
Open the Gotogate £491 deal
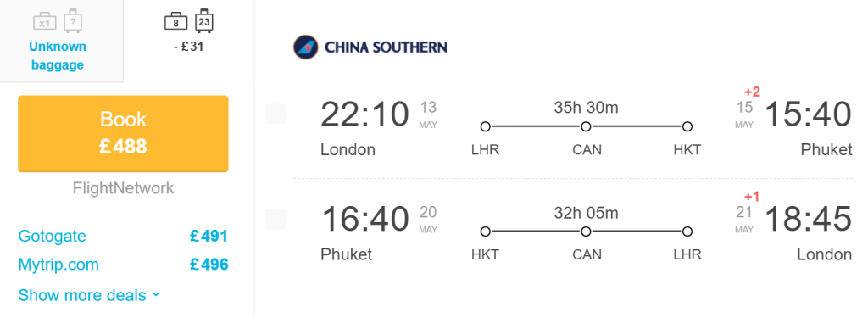(124, 237)
